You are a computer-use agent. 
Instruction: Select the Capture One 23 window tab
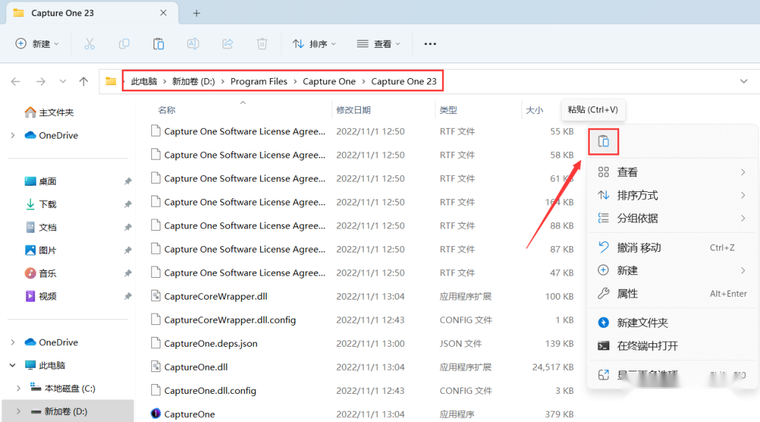click(92, 13)
